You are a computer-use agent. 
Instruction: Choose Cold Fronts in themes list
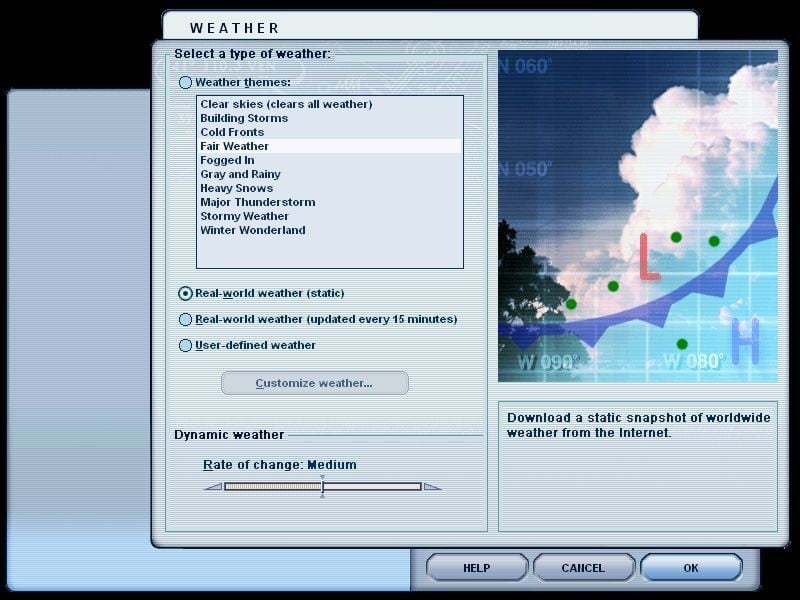tap(232, 132)
